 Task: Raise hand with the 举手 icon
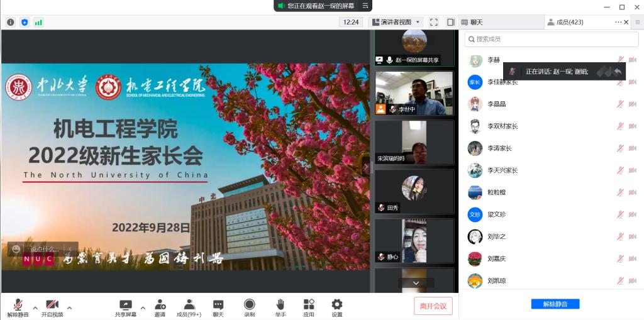280,306
